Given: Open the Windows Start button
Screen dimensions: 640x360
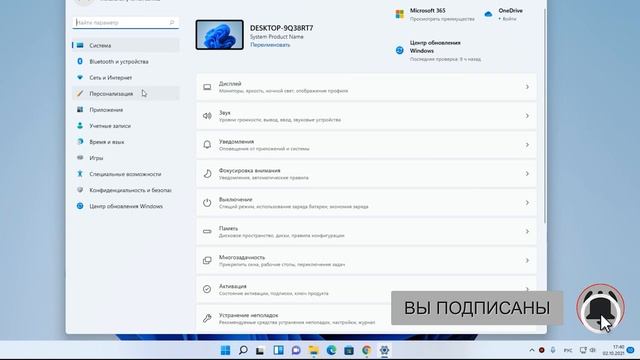Looking at the screenshot, I should point(225,350).
